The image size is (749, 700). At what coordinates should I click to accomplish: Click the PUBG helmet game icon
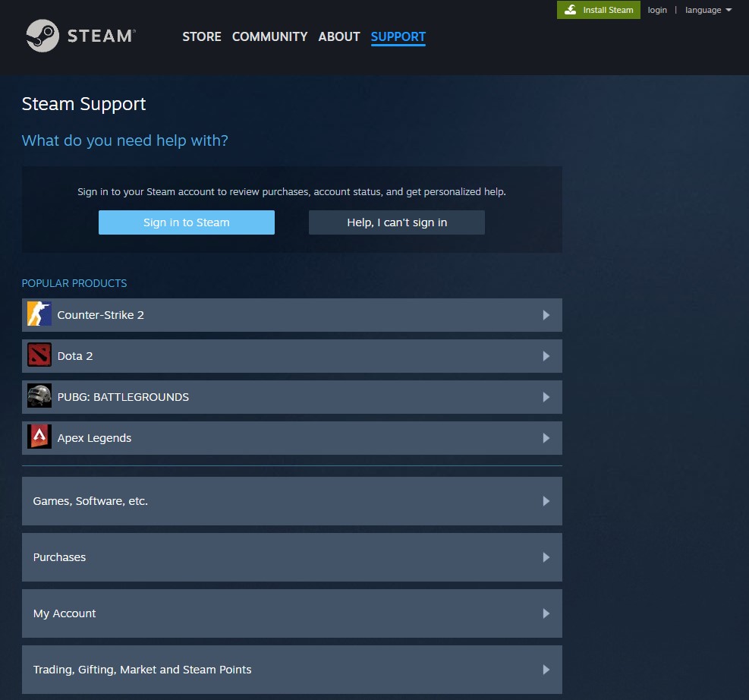click(x=39, y=396)
